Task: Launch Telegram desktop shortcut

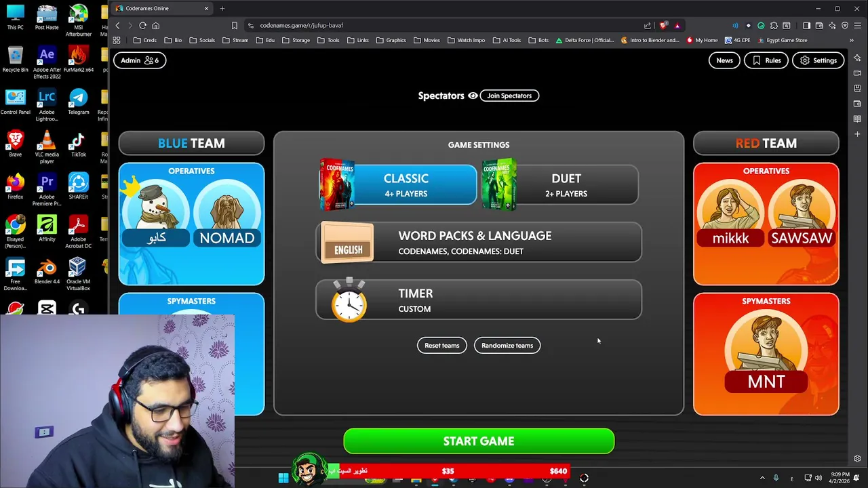Action: click(x=78, y=102)
